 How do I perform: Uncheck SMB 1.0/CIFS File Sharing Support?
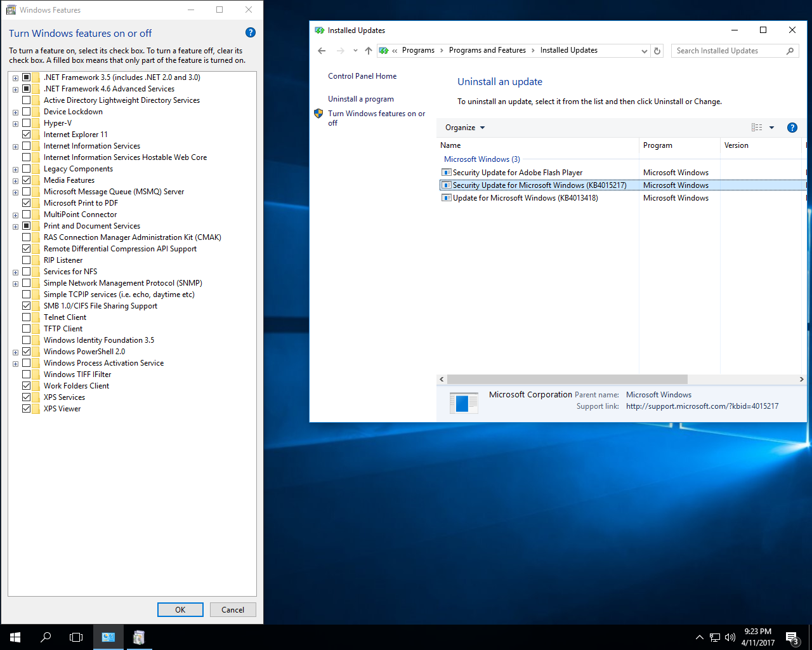pos(26,306)
